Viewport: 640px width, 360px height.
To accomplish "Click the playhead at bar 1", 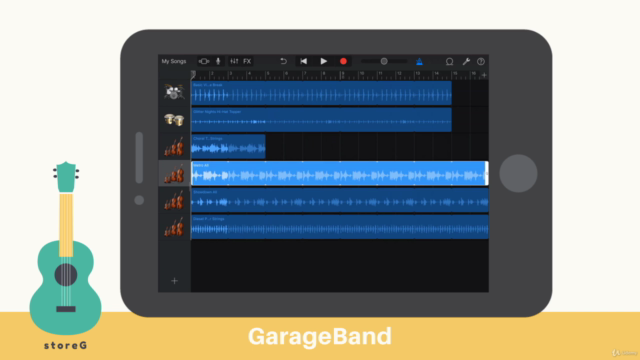I will 193,75.
